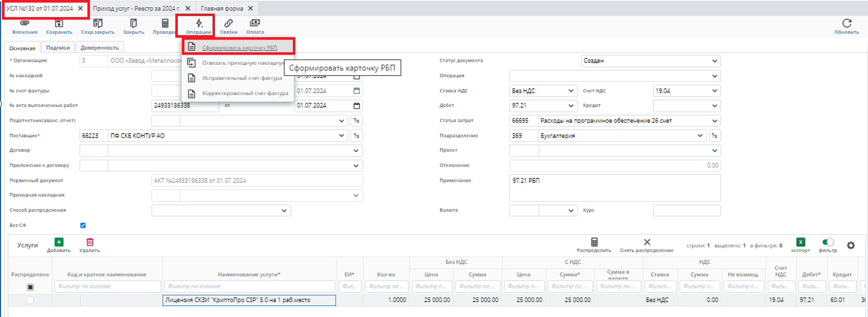Click the Вложения attachments paperclip icon
This screenshot has width=868, height=317.
click(25, 24)
